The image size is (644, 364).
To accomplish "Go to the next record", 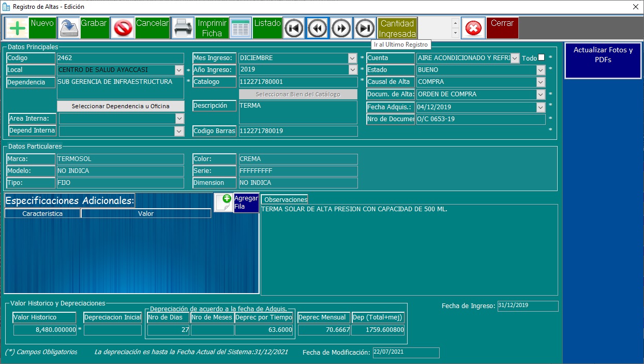I will click(x=341, y=27).
